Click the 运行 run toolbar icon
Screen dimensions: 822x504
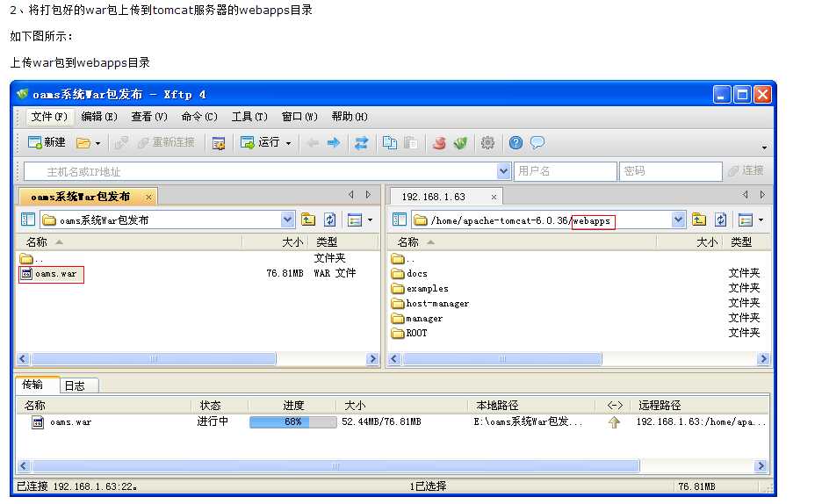(259, 142)
